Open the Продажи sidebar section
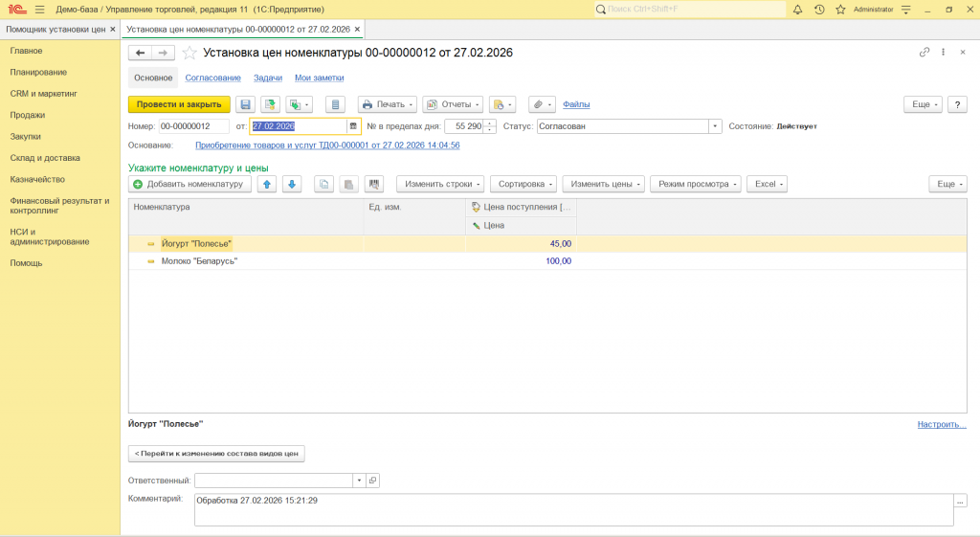 click(28, 115)
